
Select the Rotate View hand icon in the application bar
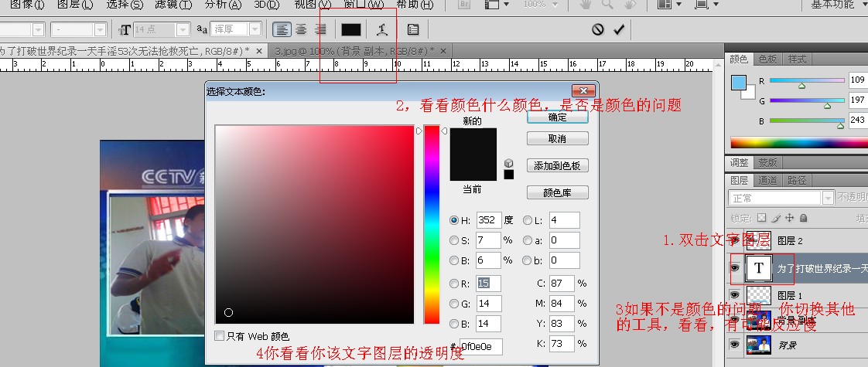tap(629, 5)
